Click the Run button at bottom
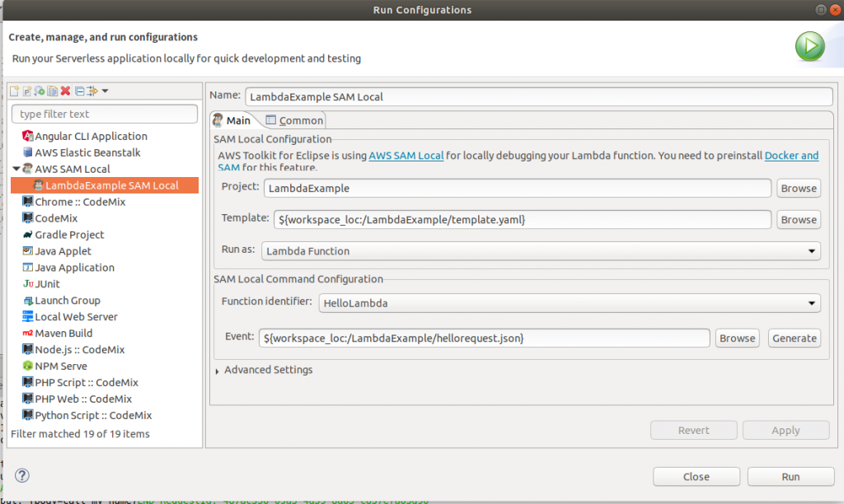Image resolution: width=844 pixels, height=504 pixels. coord(790,477)
